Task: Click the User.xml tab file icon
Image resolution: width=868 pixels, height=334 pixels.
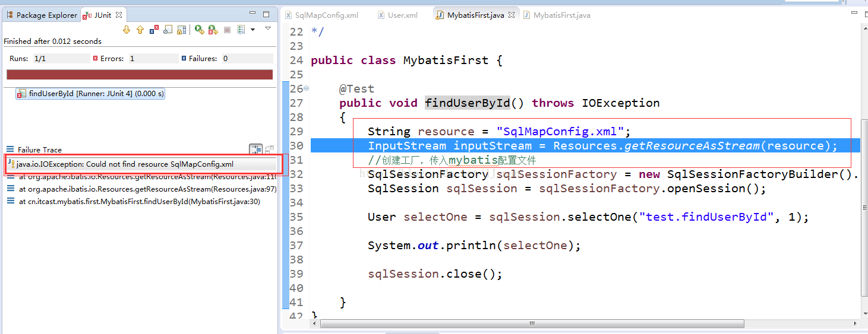Action: (x=381, y=15)
